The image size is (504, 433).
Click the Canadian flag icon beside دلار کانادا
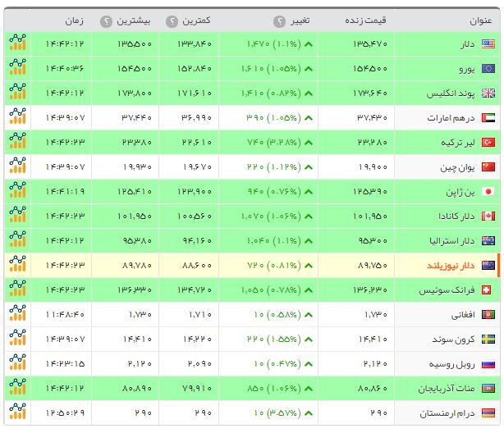[488, 216]
